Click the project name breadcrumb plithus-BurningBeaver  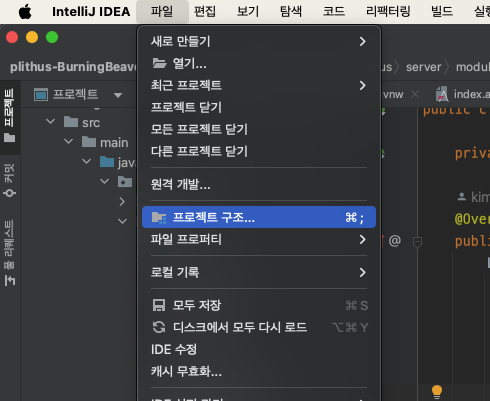click(x=73, y=67)
